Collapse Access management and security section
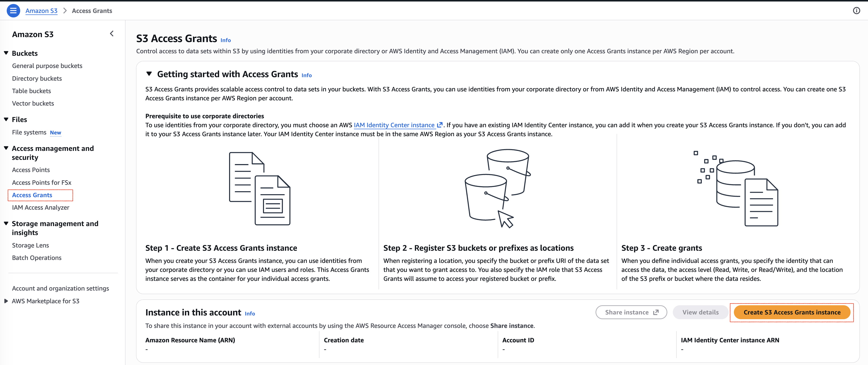This screenshot has height=365, width=868. click(6, 148)
